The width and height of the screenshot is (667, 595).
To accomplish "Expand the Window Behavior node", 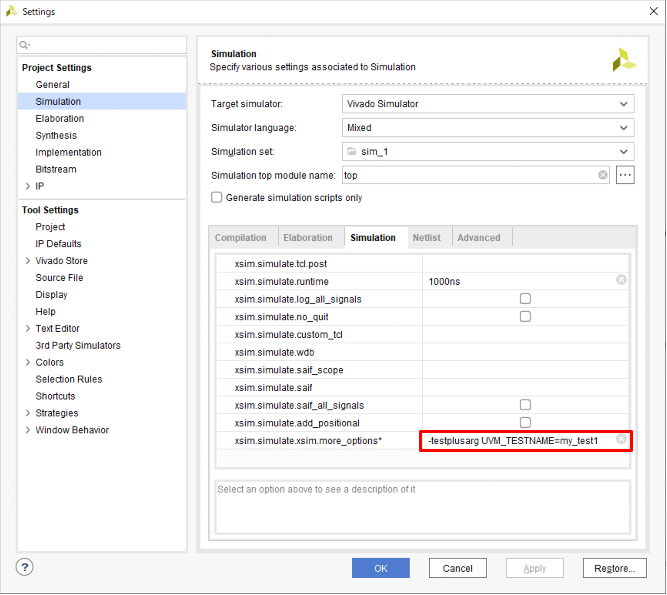I will coord(28,430).
